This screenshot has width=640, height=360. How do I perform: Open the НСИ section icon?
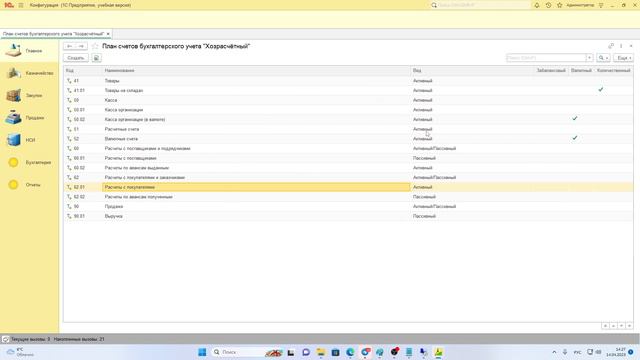point(13,140)
